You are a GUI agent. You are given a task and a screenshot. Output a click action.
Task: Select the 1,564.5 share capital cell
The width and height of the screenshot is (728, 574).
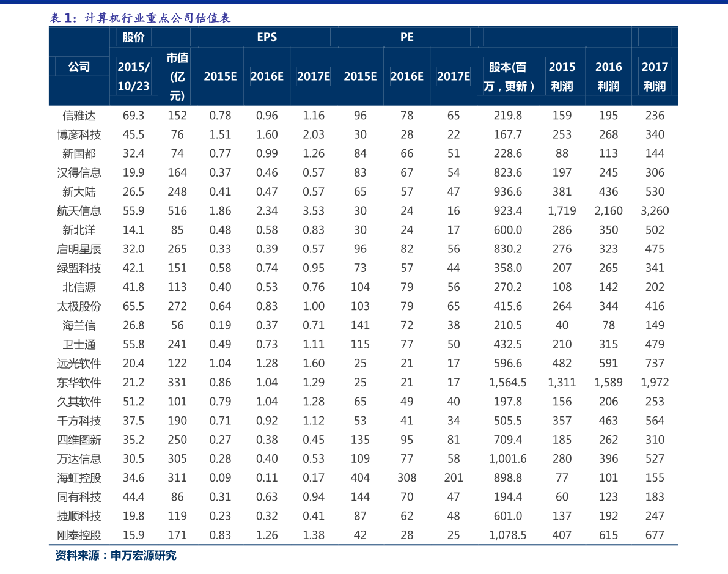pos(507,383)
